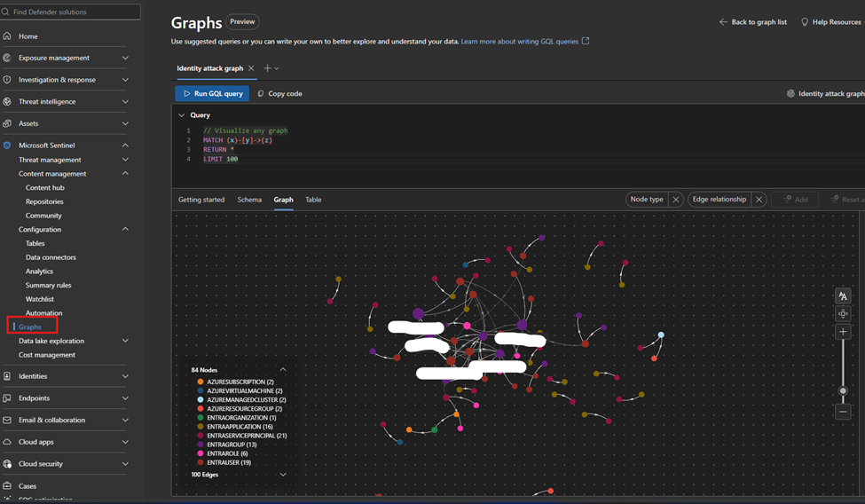This screenshot has width=865, height=504.
Task: Click the Help Resources lightbulb icon
Action: tap(805, 21)
